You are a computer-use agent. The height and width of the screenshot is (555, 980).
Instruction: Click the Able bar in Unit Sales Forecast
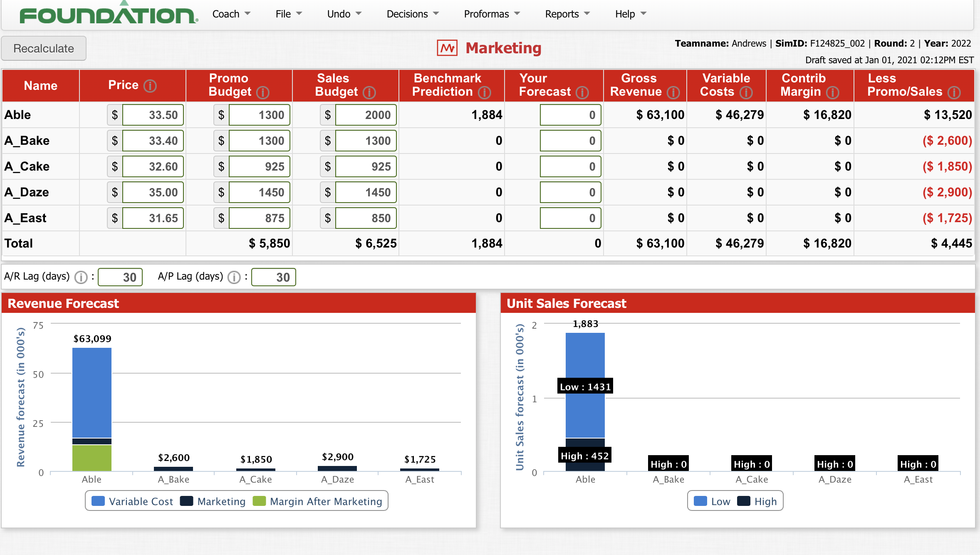585,402
